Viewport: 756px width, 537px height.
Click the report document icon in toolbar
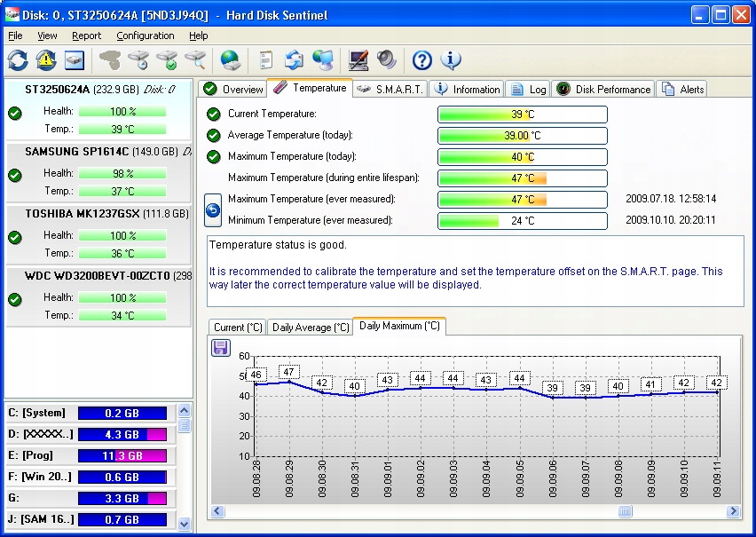(265, 59)
